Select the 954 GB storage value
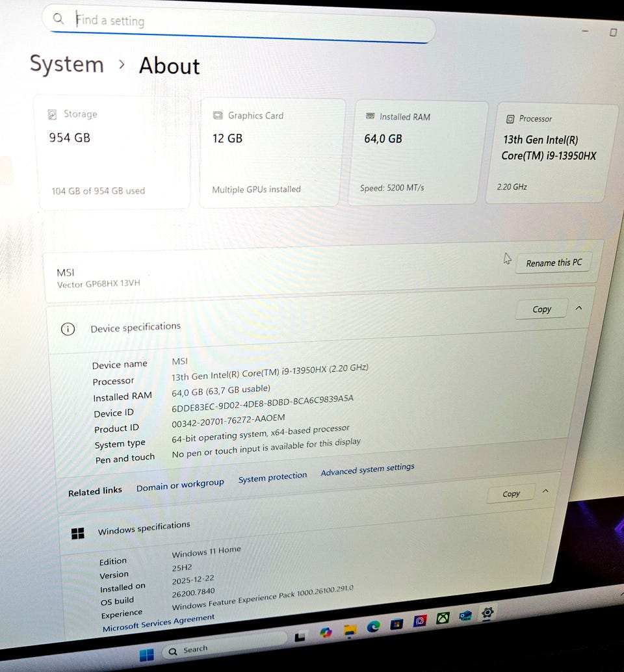The height and width of the screenshot is (672, 624). [70, 138]
